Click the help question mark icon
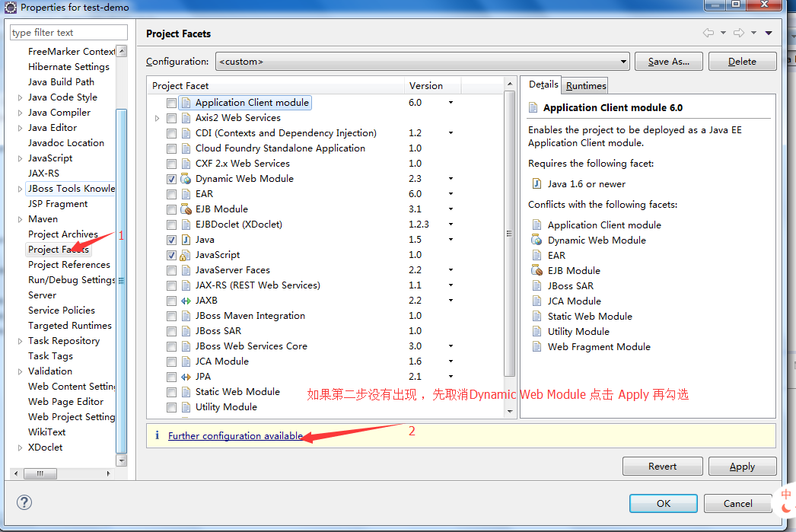Viewport: 796px width, 532px height. (x=24, y=502)
